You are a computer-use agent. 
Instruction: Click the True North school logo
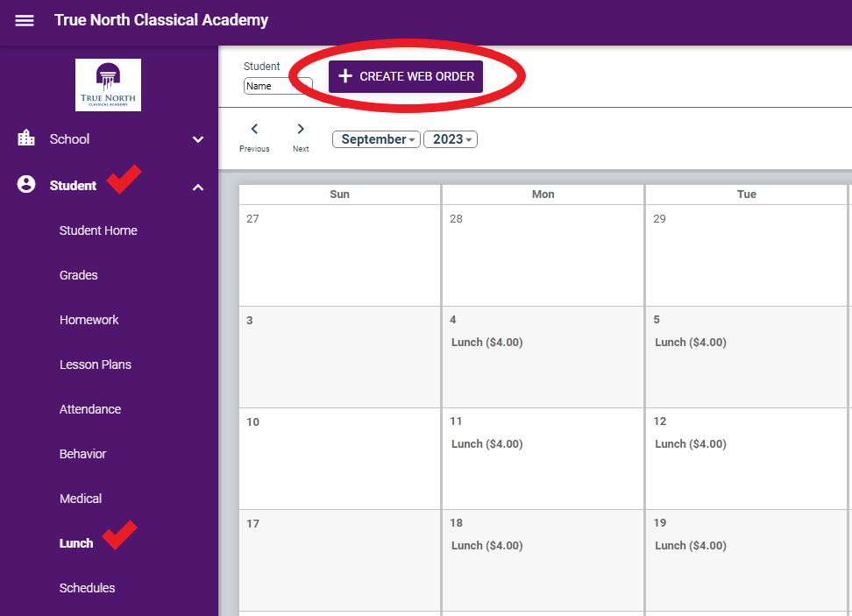[108, 85]
